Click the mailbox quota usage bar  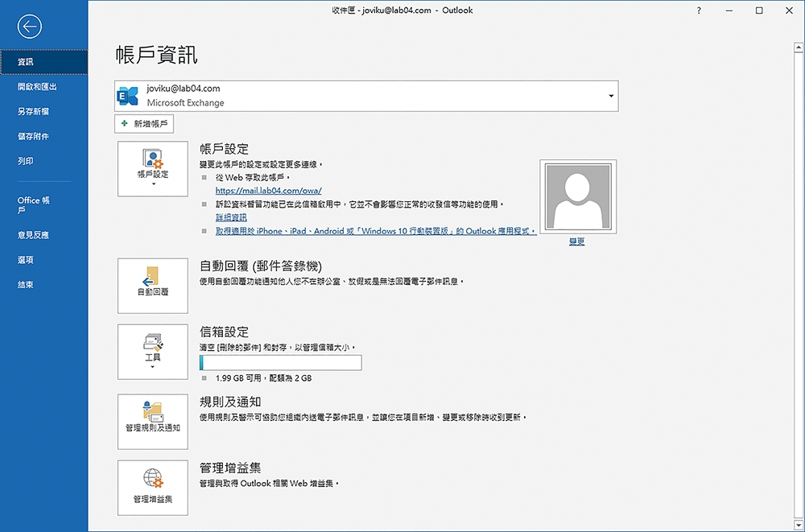tap(280, 362)
